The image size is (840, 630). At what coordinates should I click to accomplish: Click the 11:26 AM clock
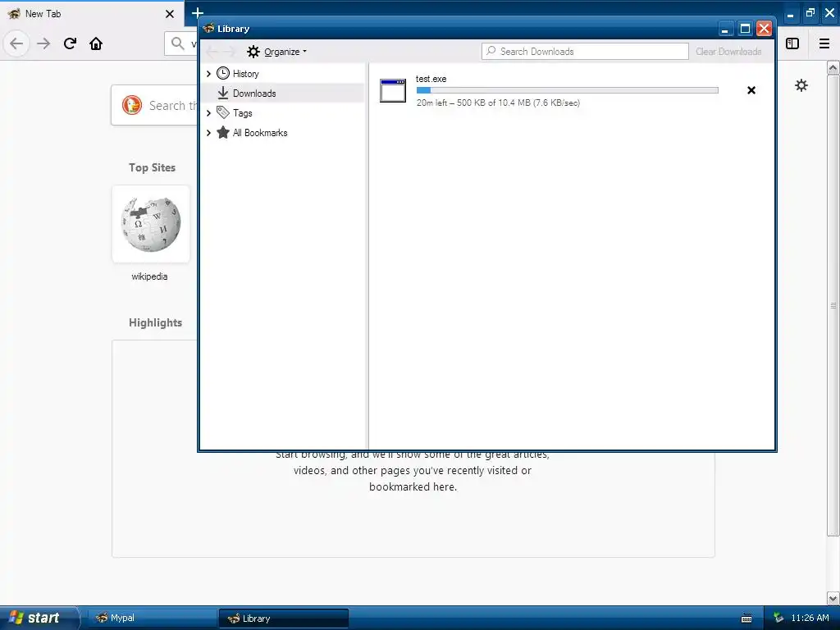[810, 618]
